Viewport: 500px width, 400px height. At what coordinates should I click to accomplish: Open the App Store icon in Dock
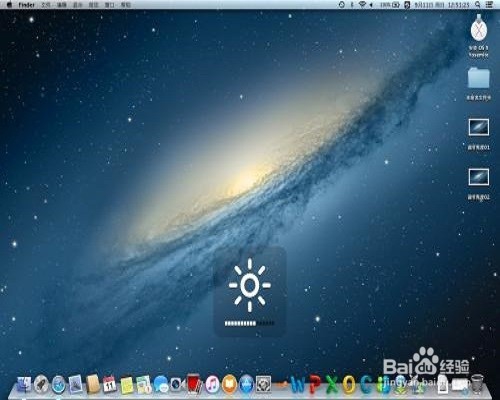coord(247,384)
